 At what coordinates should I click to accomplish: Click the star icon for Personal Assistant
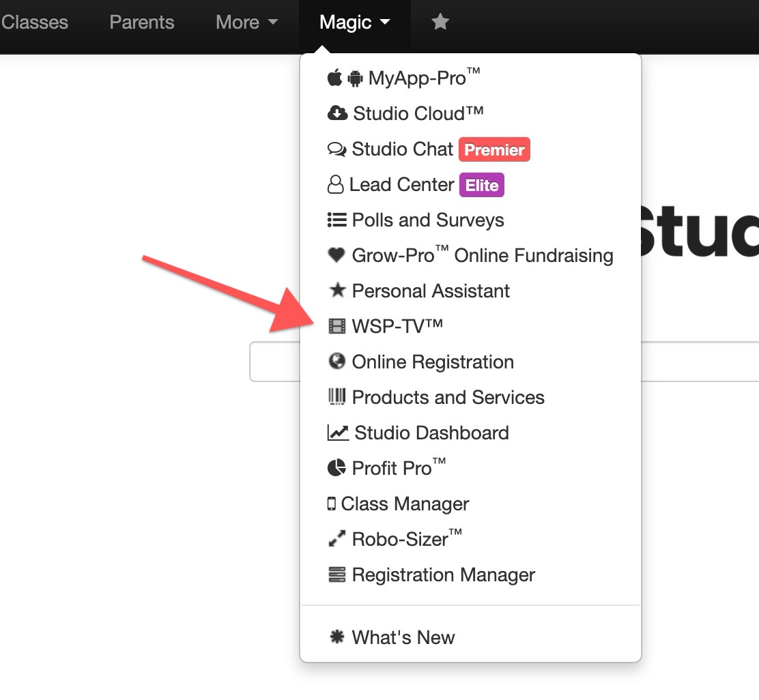337,290
